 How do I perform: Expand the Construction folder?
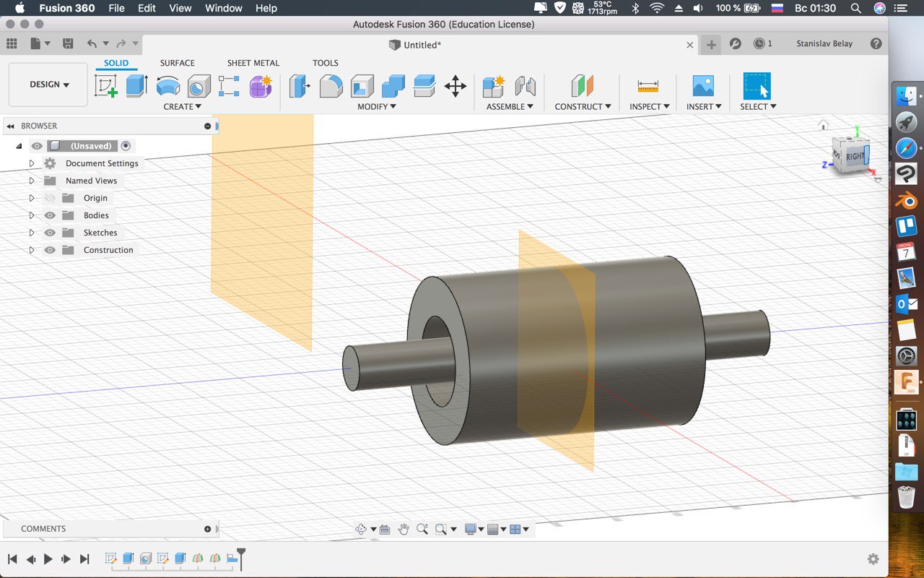[32, 250]
